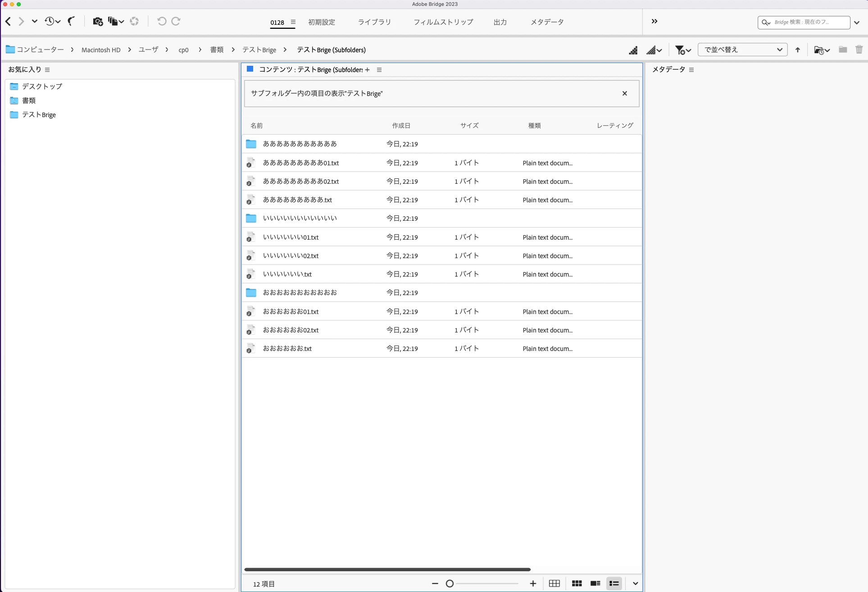Click the thumbnail size slider handle

coord(450,583)
